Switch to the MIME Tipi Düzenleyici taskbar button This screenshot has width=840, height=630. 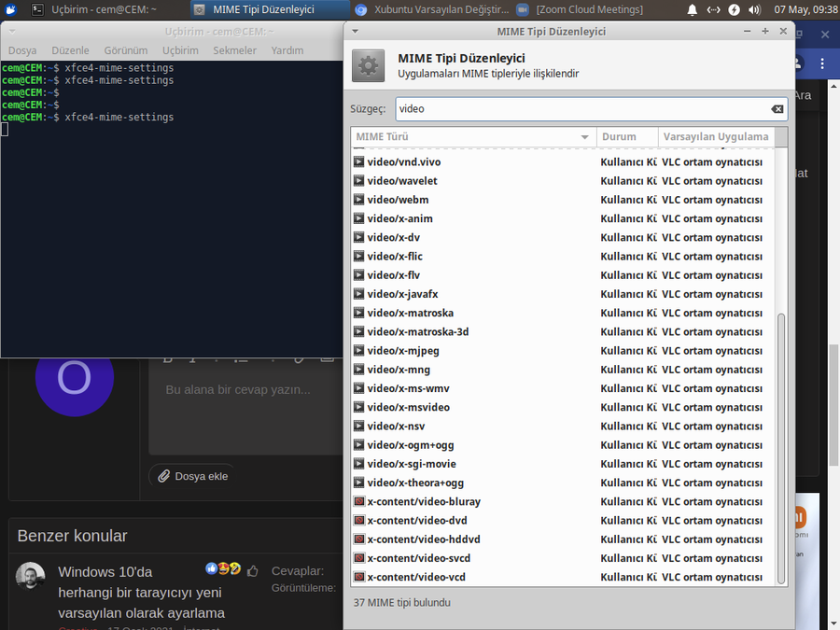270,9
